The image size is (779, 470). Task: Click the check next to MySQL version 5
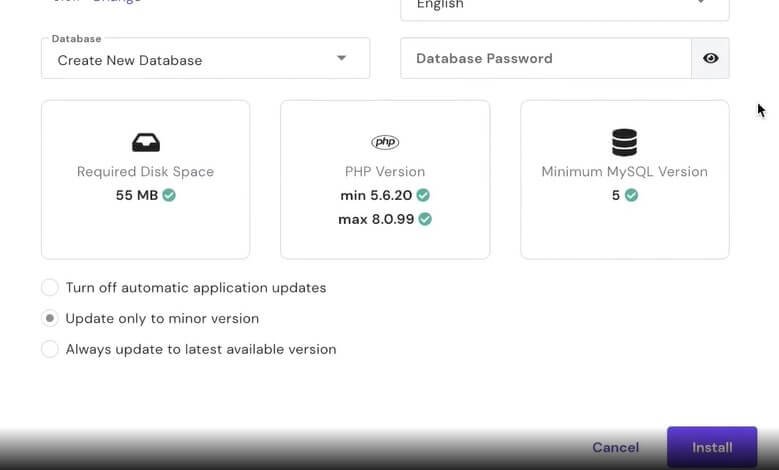tap(631, 195)
